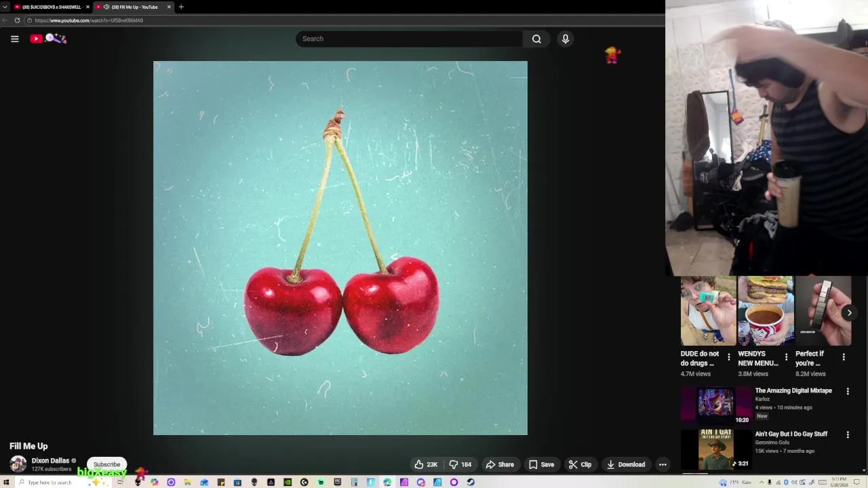Close the Fill Me Up tab
The image size is (868, 488).
click(169, 7)
